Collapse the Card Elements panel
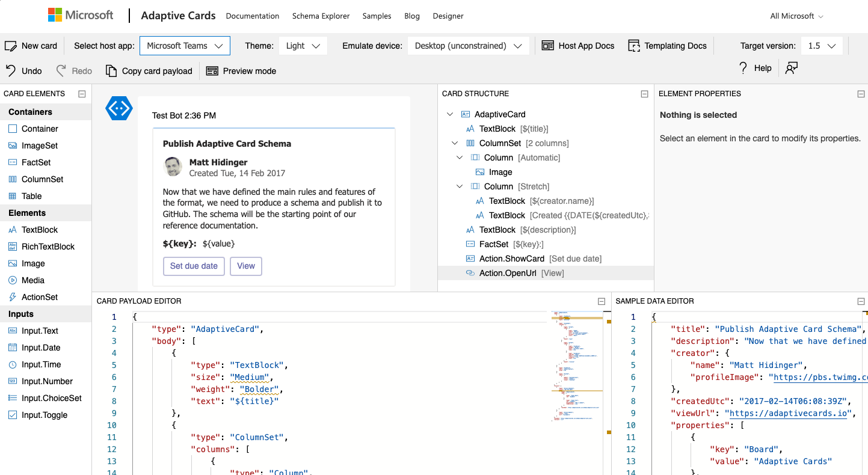The image size is (868, 475). (82, 94)
